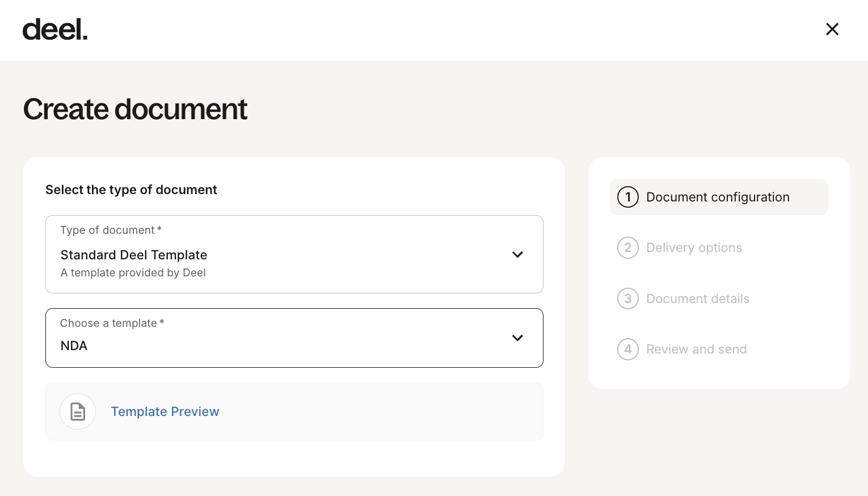
Task: Click the chevron beside Standard Deel Template
Action: click(x=517, y=254)
